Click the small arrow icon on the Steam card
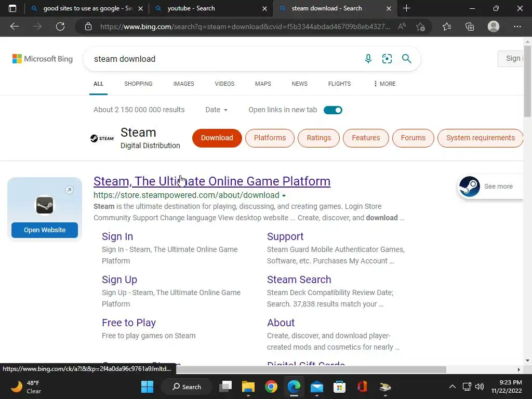The width and height of the screenshot is (532, 399). point(69,190)
